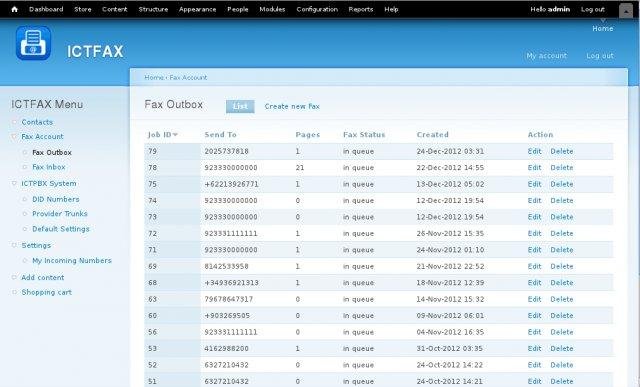Image resolution: width=640 pixels, height=387 pixels.
Task: Edit fax job 79
Action: (x=534, y=151)
